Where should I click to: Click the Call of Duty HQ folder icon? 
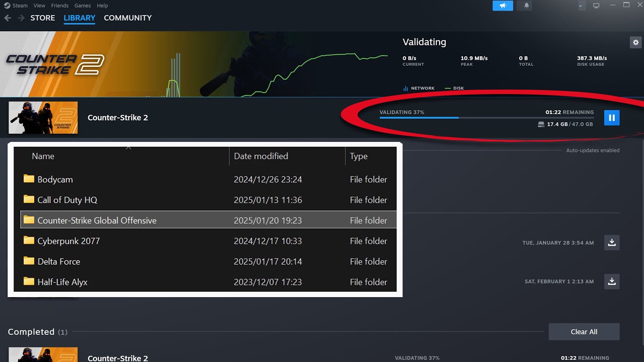click(29, 200)
